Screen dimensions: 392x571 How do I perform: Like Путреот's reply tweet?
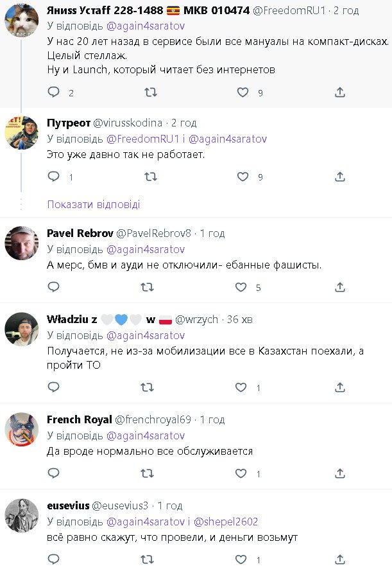coord(243,177)
